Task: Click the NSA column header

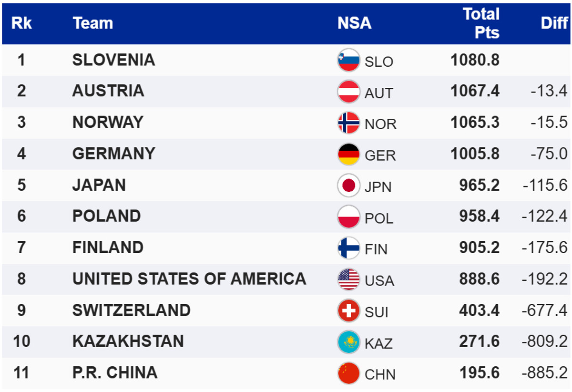Action: point(354,23)
